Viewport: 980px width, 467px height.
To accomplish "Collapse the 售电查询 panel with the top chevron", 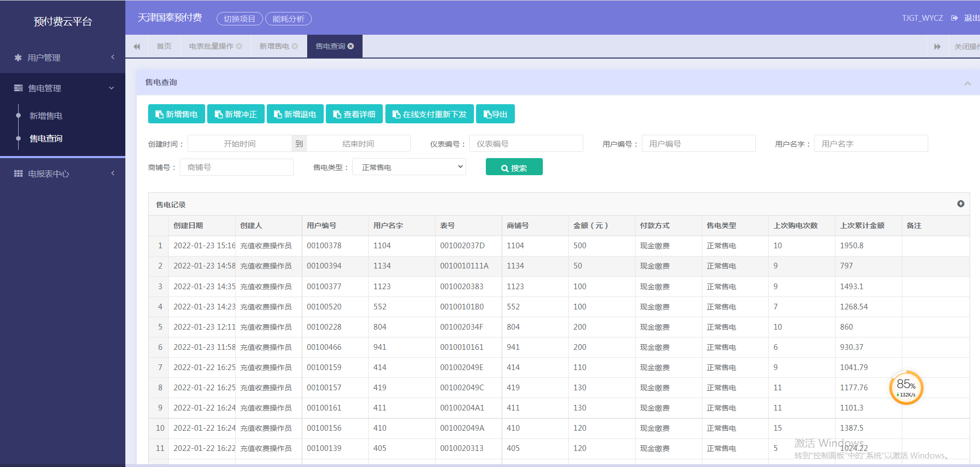I will tap(968, 83).
